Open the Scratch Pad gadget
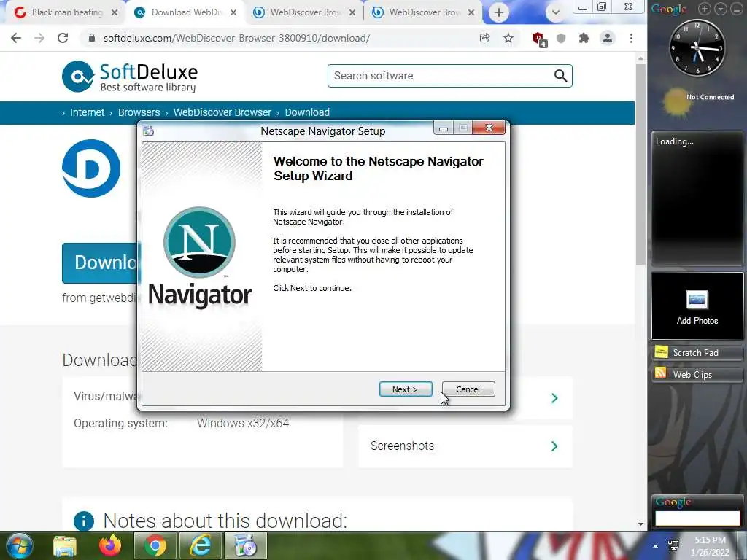 (697, 352)
